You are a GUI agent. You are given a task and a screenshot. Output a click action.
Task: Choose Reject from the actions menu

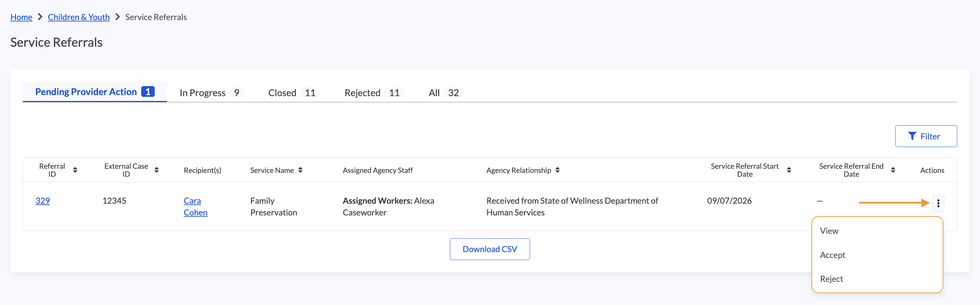(877, 279)
